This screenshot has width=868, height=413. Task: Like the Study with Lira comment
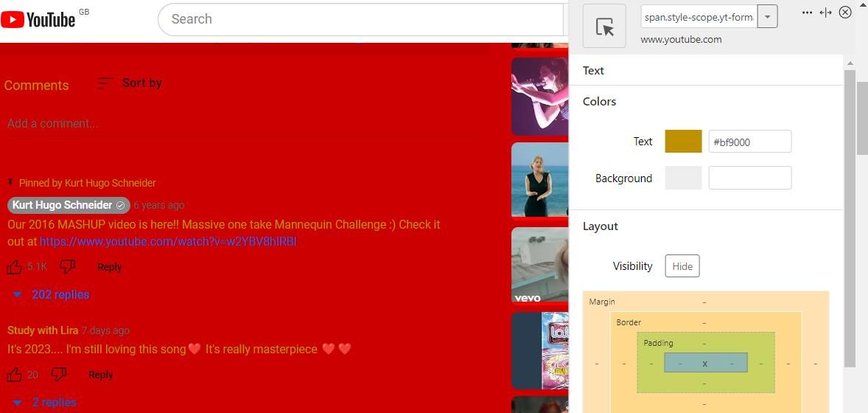(x=15, y=375)
